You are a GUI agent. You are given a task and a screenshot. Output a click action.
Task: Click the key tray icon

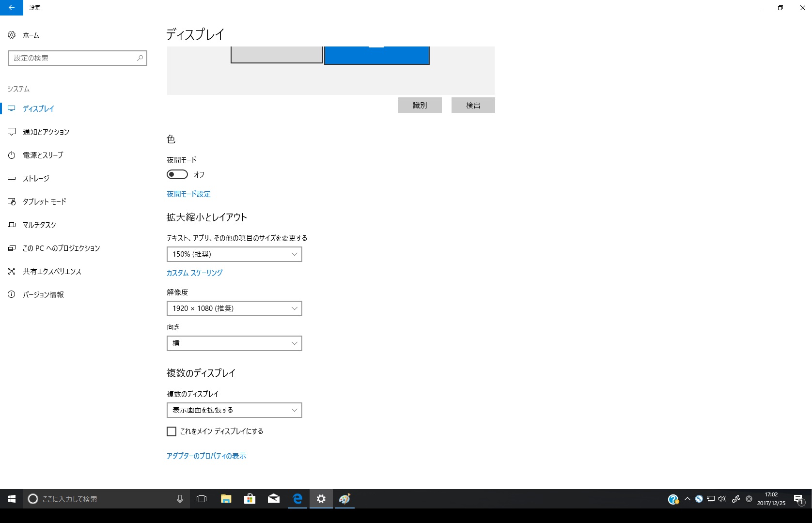[699, 499]
